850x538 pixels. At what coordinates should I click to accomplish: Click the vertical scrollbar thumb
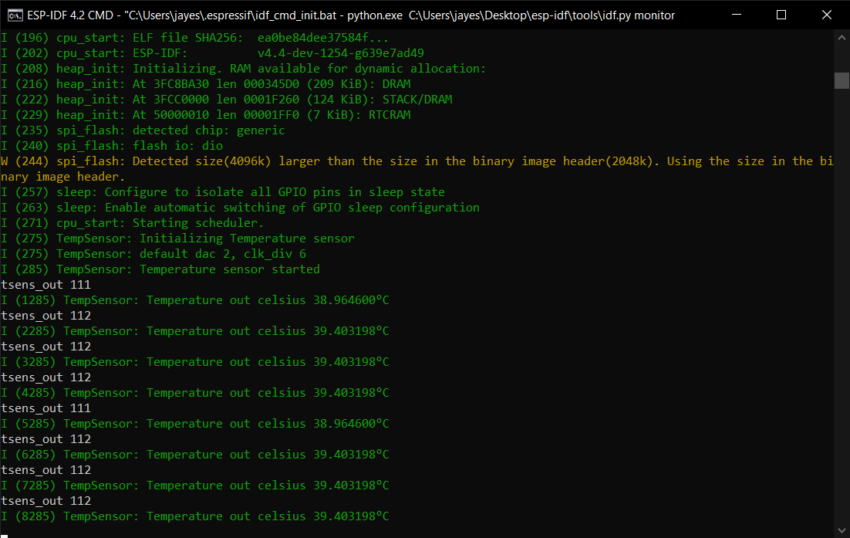tap(841, 80)
